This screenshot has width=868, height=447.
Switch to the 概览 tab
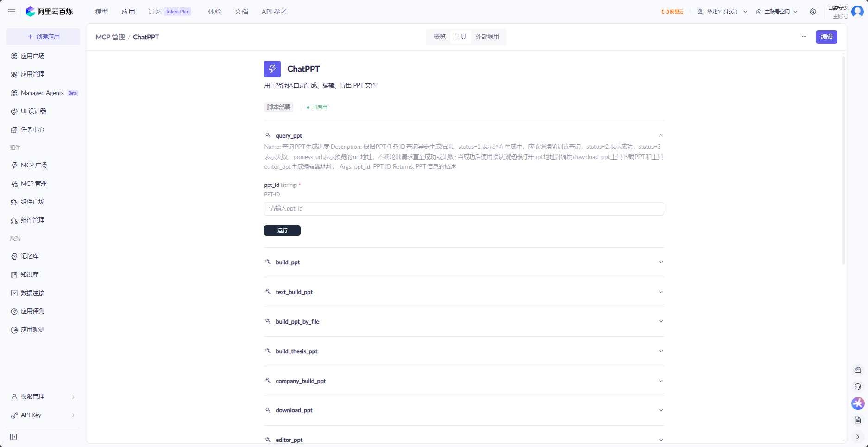tap(440, 37)
